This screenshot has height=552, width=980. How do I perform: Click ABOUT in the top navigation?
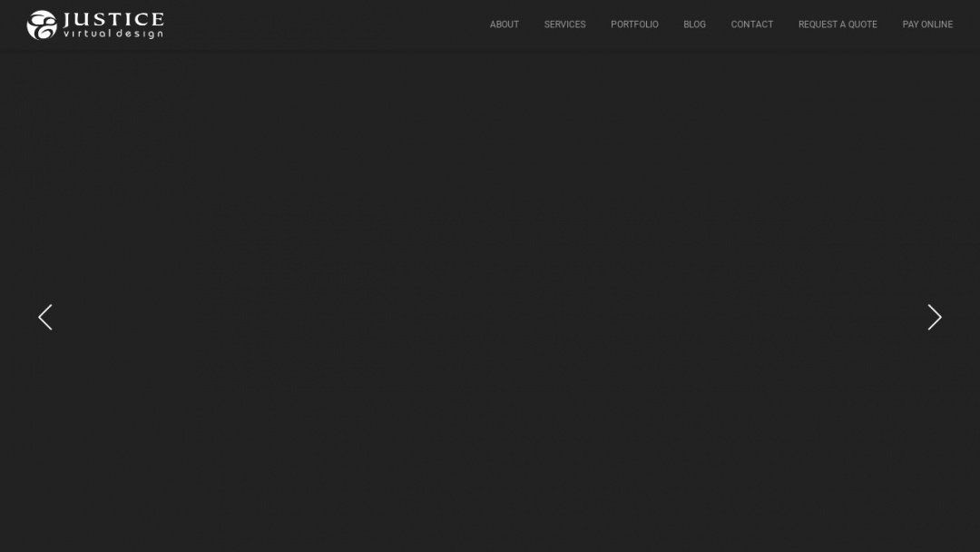[505, 25]
